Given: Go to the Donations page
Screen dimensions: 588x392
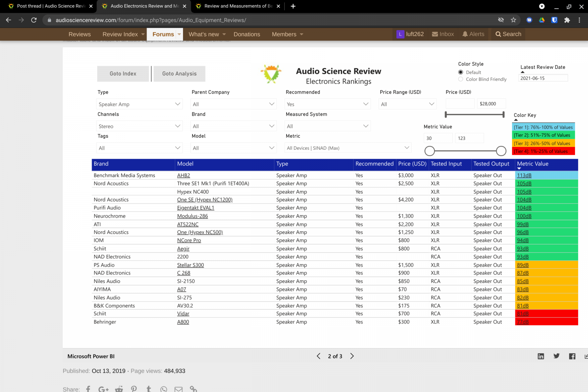Looking at the screenshot, I should tap(247, 34).
